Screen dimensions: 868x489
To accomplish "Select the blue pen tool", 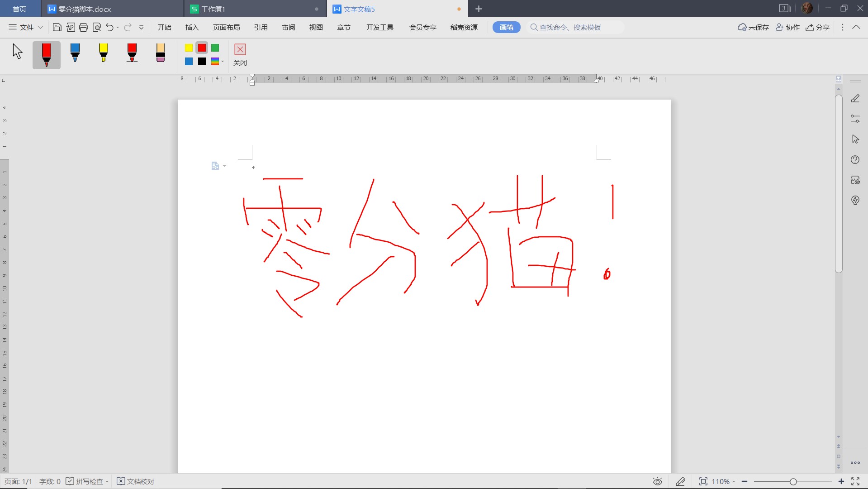I will click(x=75, y=53).
